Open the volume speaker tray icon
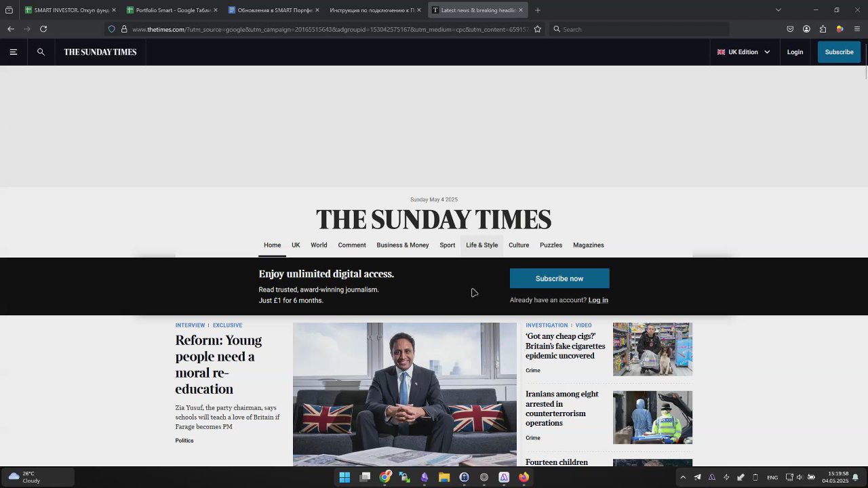The height and width of the screenshot is (488, 868). point(799,477)
